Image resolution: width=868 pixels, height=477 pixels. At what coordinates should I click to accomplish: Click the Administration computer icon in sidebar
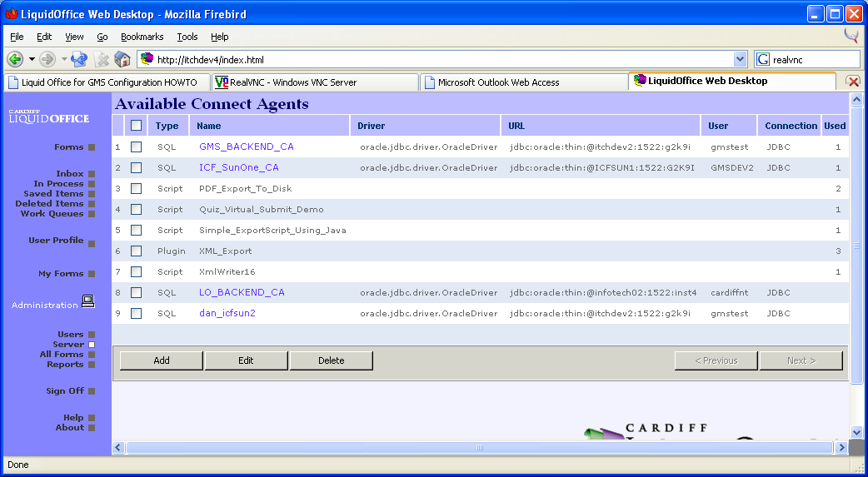(88, 302)
